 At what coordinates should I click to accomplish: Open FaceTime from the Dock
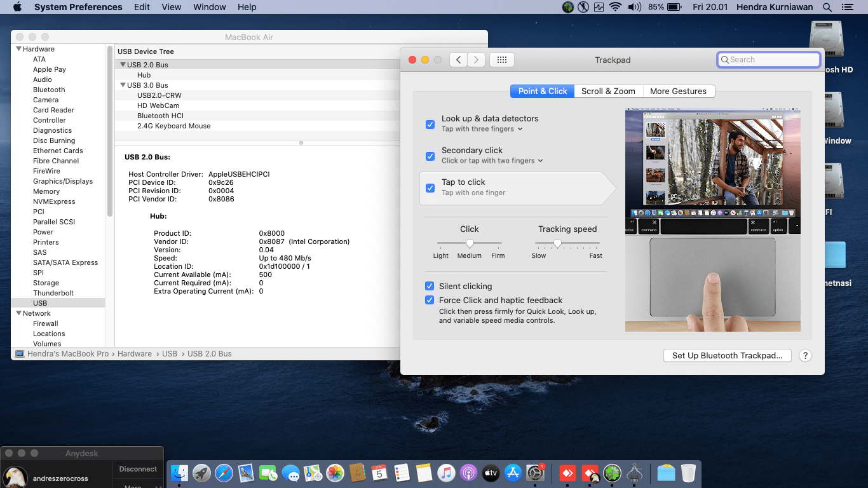(x=269, y=473)
